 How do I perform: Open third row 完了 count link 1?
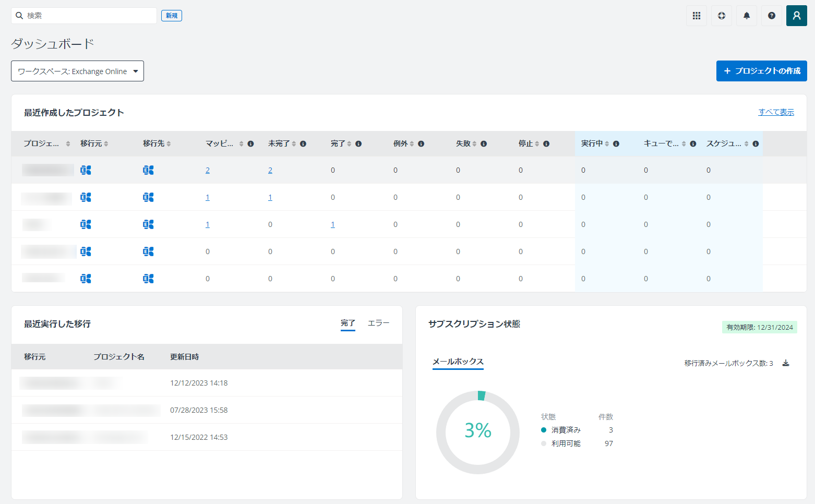coord(333,225)
